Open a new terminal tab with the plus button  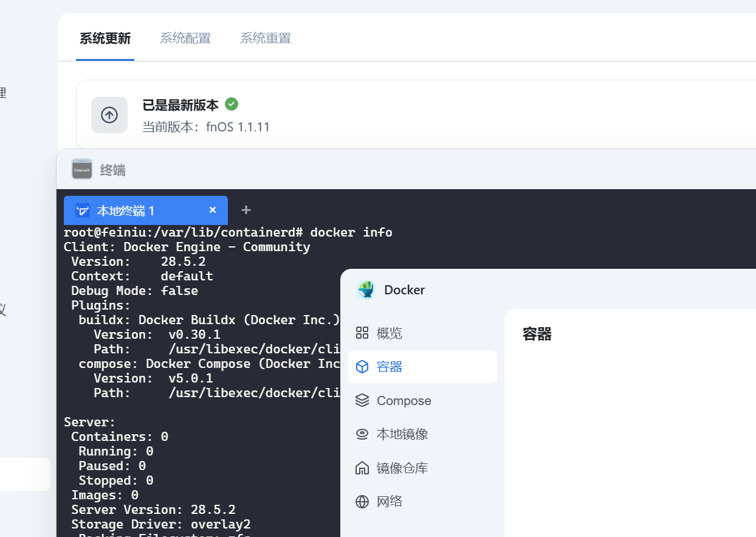point(246,210)
